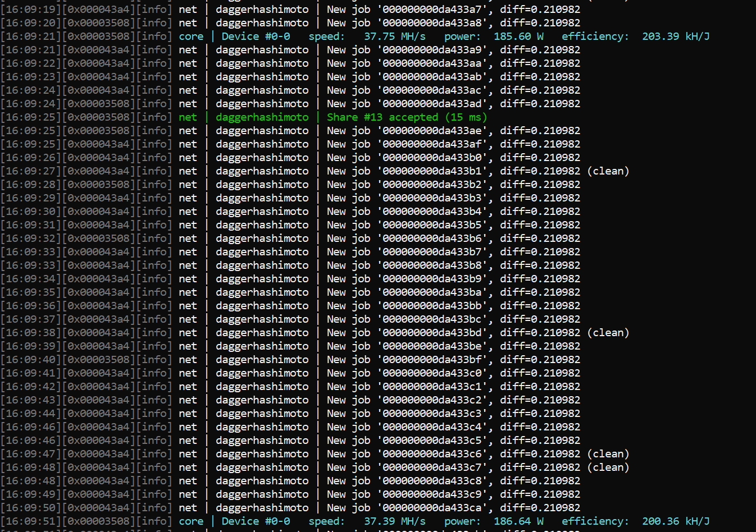The image size is (756, 532).
Task: Click the word 'core' on the 16:09:51 line
Action: tap(191, 521)
